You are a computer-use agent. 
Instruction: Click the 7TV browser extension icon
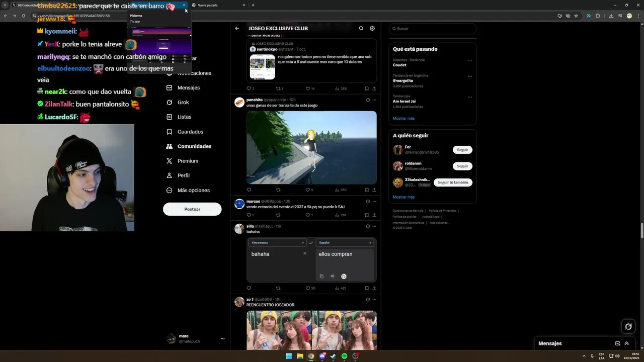[588, 16]
